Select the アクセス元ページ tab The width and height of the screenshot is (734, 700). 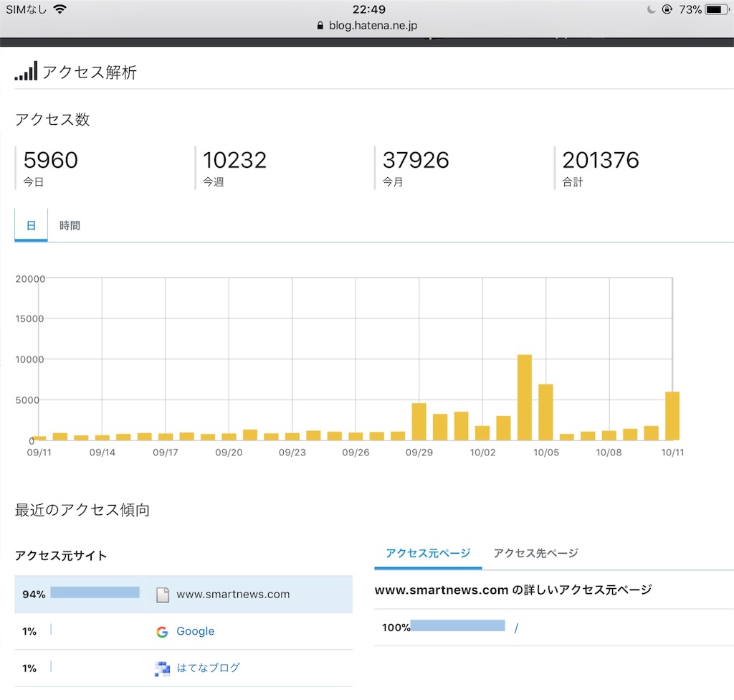[428, 554]
